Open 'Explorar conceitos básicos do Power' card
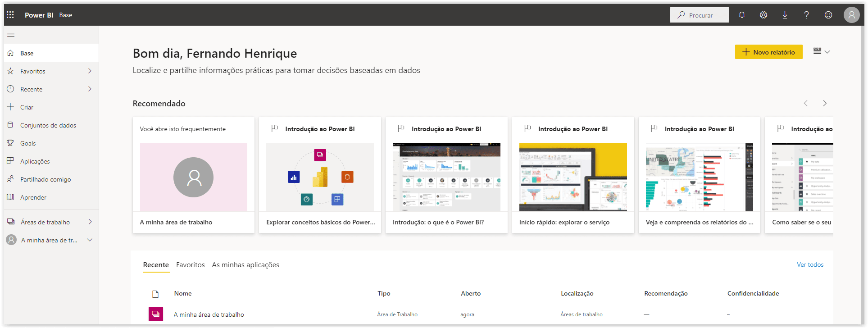Image resolution: width=868 pixels, height=328 pixels. [x=320, y=175]
